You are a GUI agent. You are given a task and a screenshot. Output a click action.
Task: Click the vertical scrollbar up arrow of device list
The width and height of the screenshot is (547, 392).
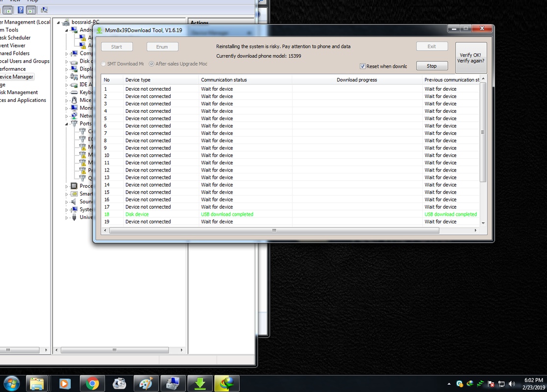483,79
